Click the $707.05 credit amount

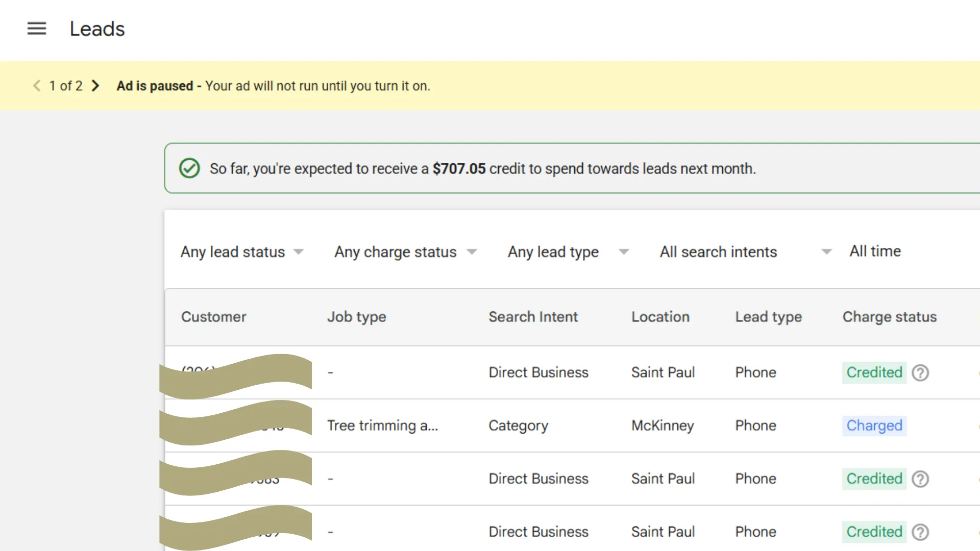[x=459, y=168]
